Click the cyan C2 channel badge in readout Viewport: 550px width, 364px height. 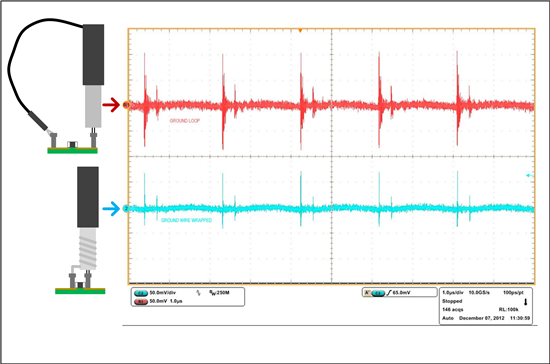pos(141,293)
